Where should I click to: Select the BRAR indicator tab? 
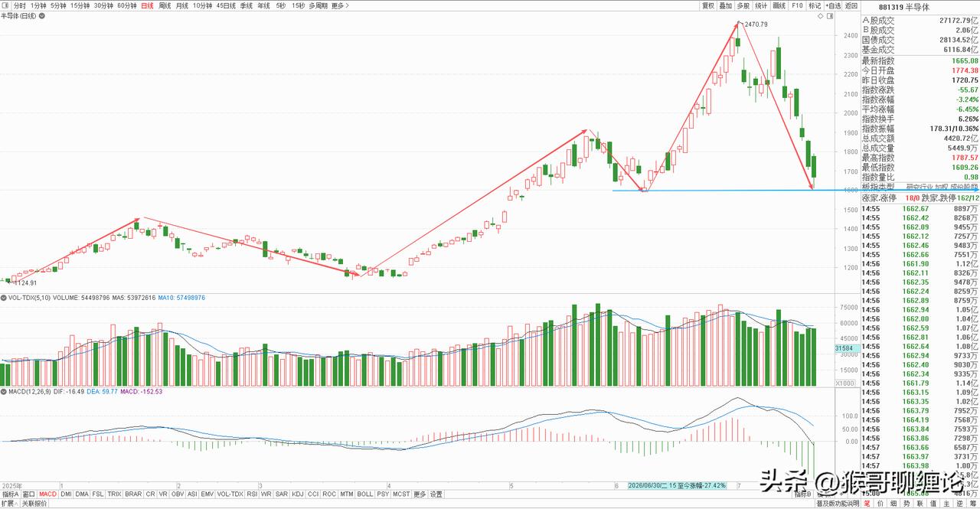pos(133,494)
